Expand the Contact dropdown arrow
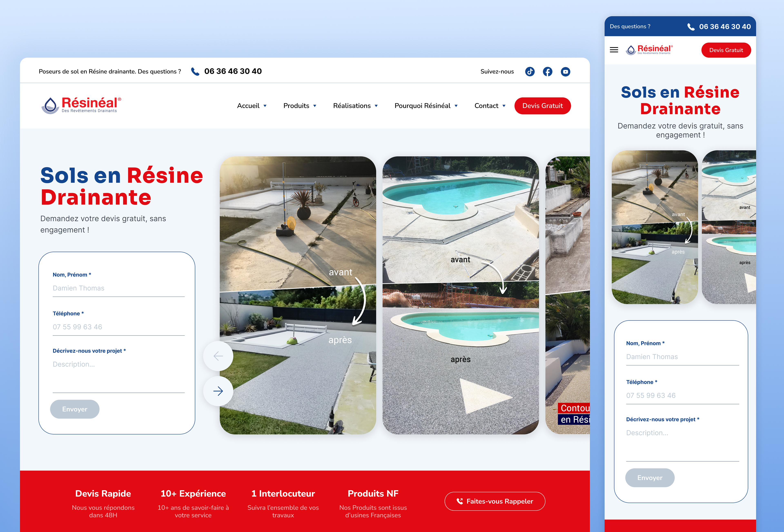 pyautogui.click(x=504, y=106)
